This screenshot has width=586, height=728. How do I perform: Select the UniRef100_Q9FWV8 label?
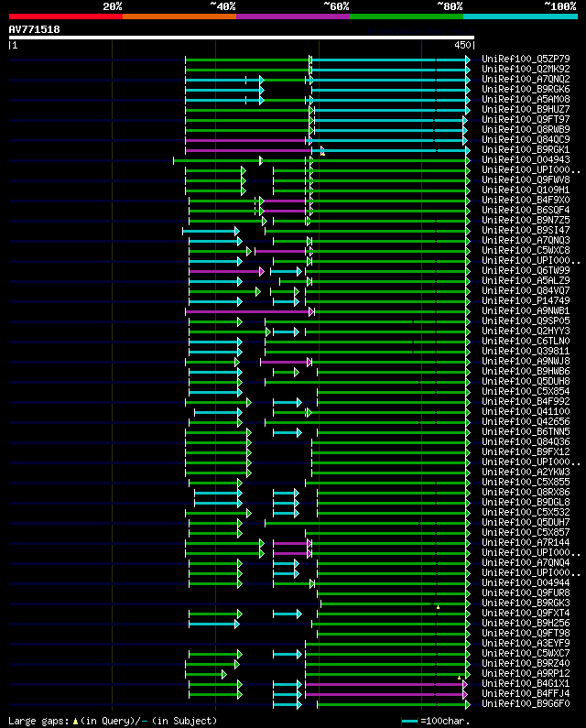point(526,179)
